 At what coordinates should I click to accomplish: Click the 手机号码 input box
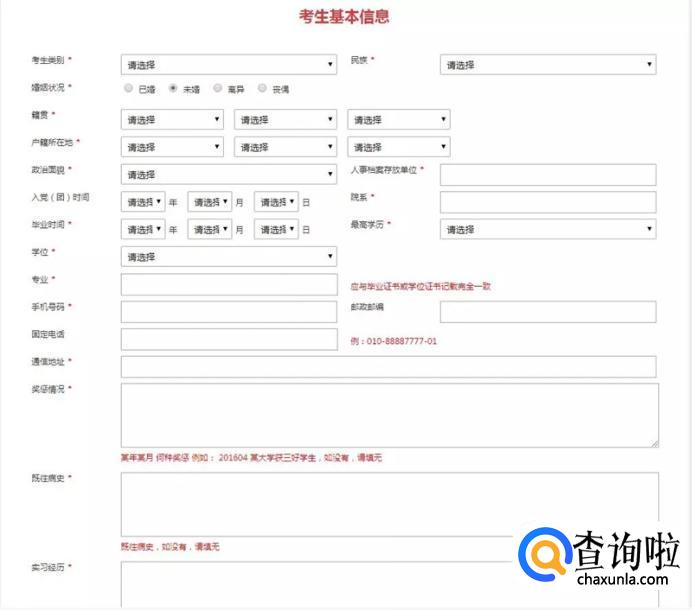(x=228, y=312)
